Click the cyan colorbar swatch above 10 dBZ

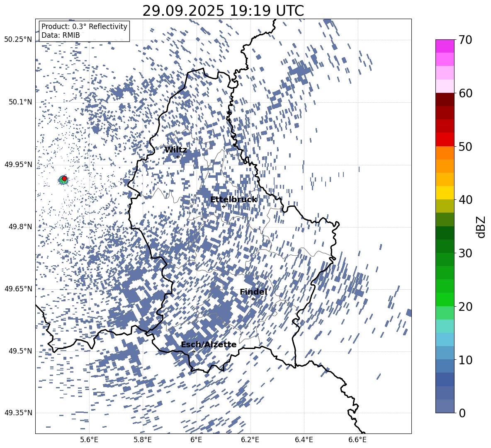click(445, 339)
